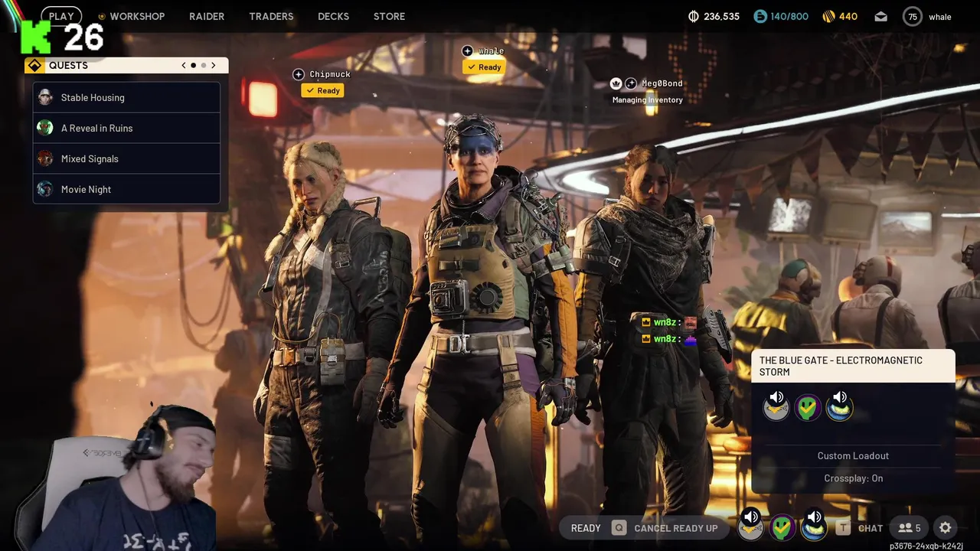Open the WORKSHOP tab
980x551 pixels.
pyautogui.click(x=137, y=16)
